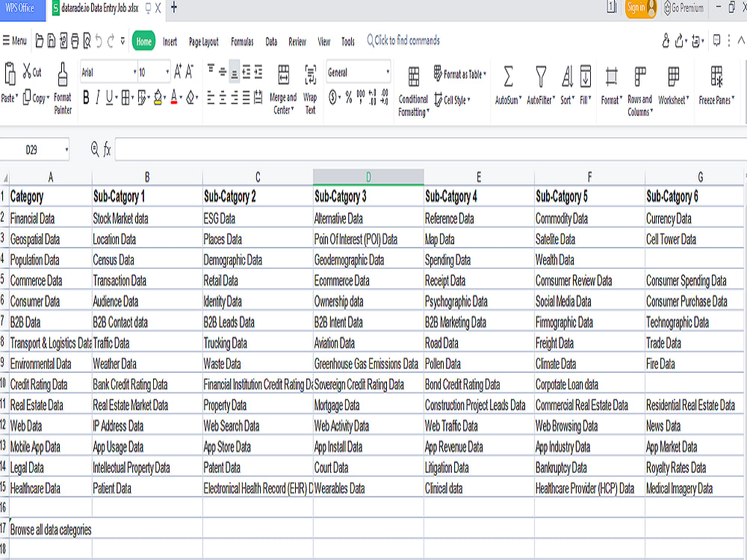Toggle italic formatting
The image size is (747, 560).
pos(98,98)
